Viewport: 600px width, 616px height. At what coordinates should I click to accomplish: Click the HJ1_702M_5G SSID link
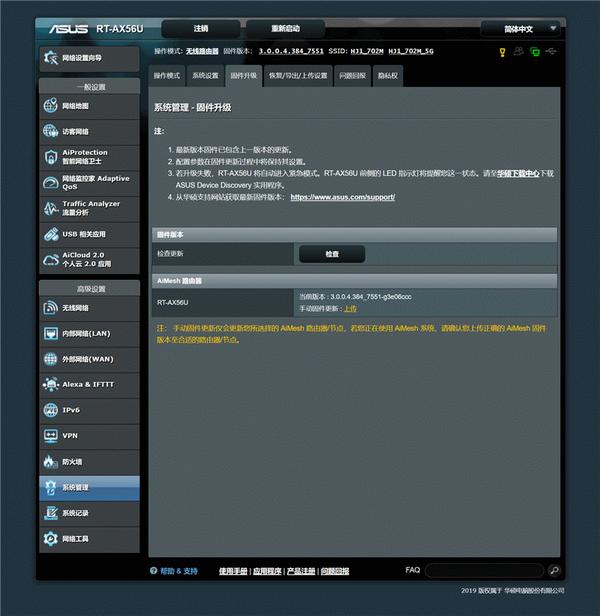click(x=411, y=51)
